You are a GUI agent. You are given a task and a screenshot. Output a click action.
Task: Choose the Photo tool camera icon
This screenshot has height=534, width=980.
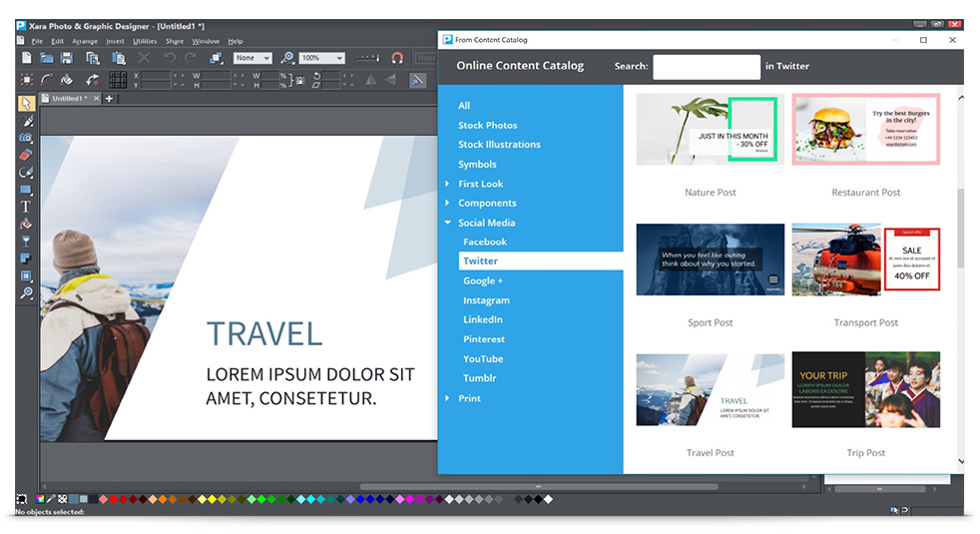point(26,138)
